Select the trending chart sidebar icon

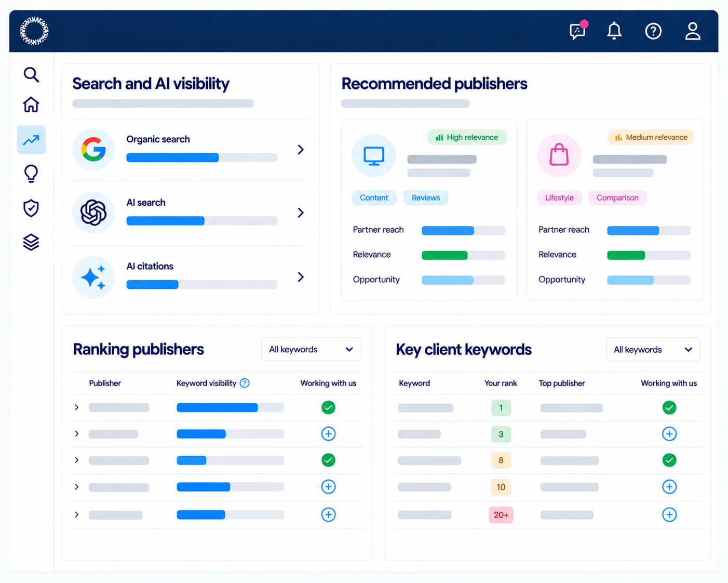(31, 140)
